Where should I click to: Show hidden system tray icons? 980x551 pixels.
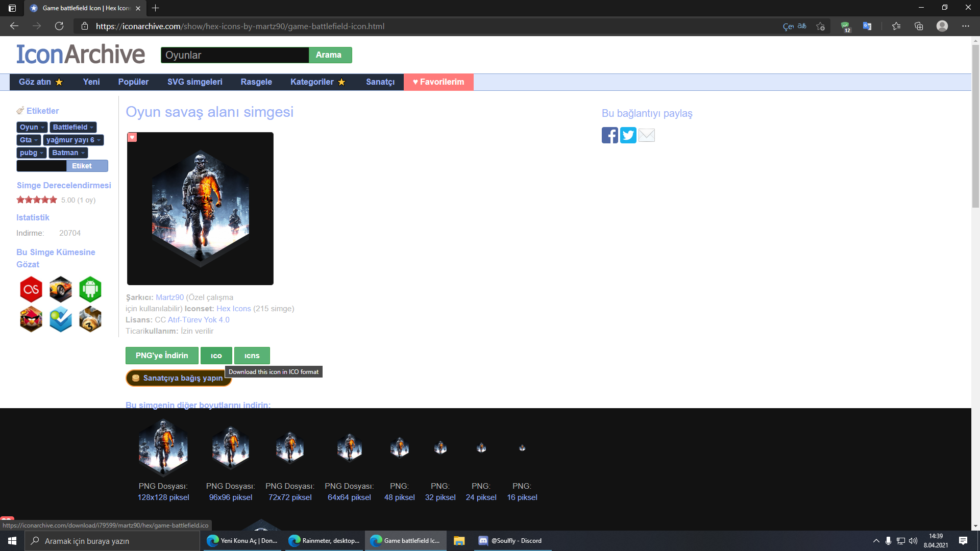[x=876, y=541]
